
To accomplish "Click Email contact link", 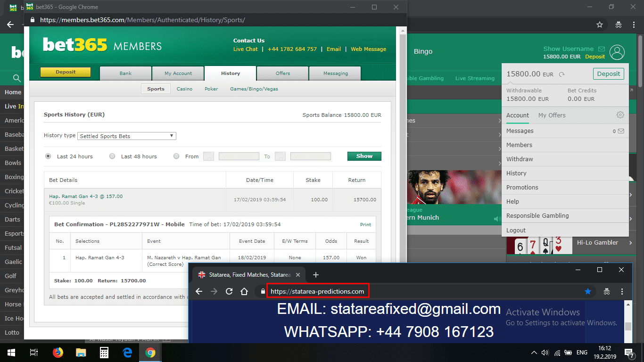I will tap(334, 49).
